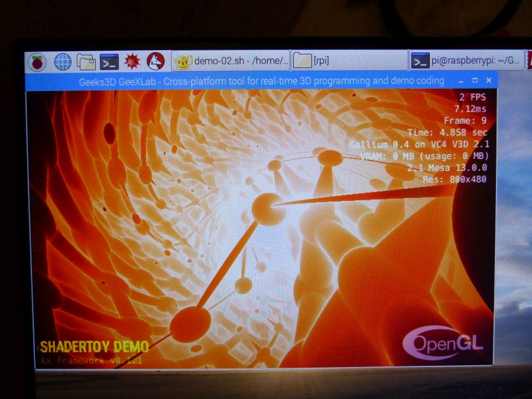The image size is (532, 399).
Task: Click the folder icon of [rpi] task
Action: pos(302,61)
